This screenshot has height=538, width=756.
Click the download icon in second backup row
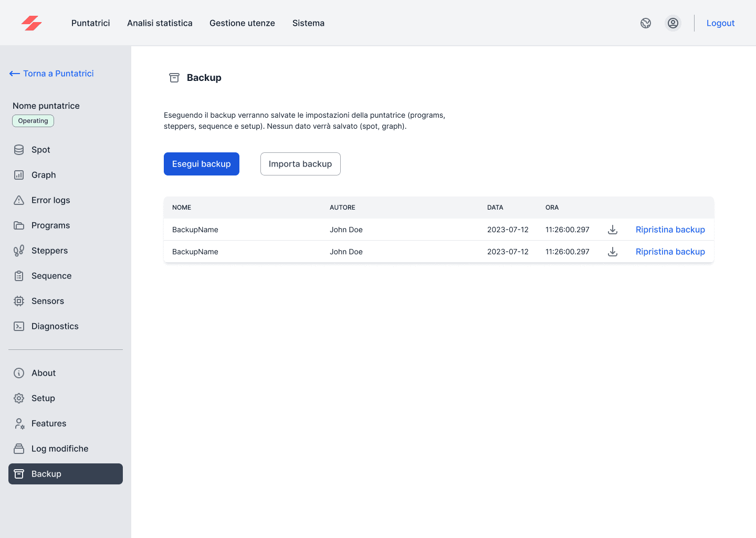tap(612, 252)
